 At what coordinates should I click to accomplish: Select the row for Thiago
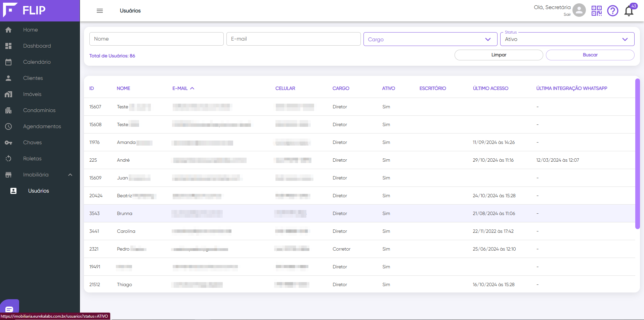(x=359, y=284)
